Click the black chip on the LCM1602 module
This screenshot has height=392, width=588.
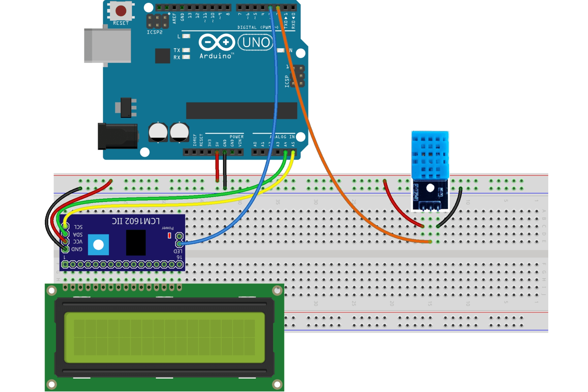coord(136,242)
